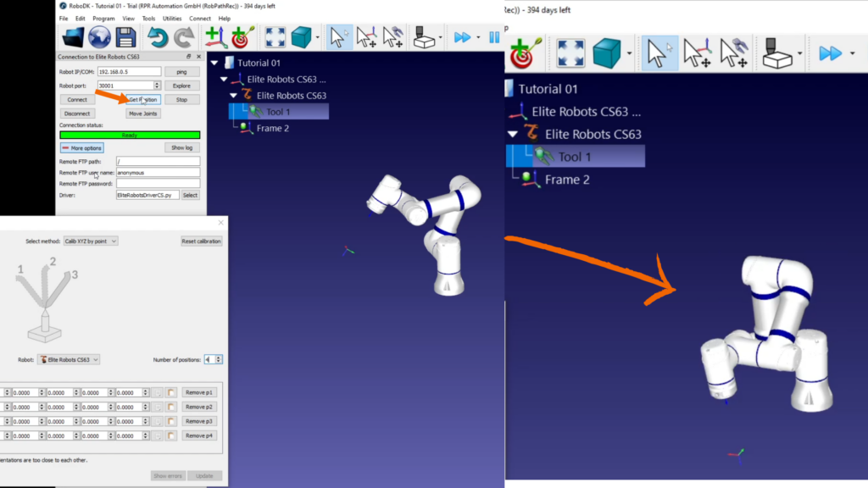Click the robot machining icon in main toolbar

coord(424,37)
